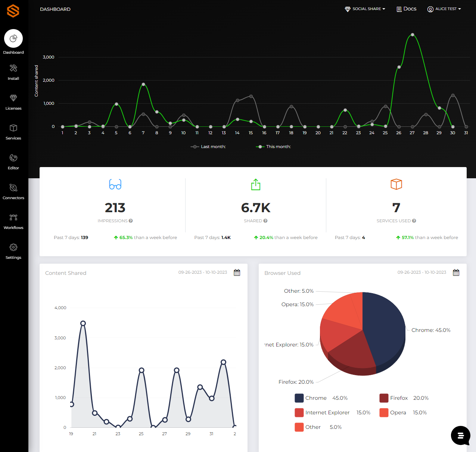476x452 pixels.
Task: Toggle This month series in legend
Action: (273, 147)
